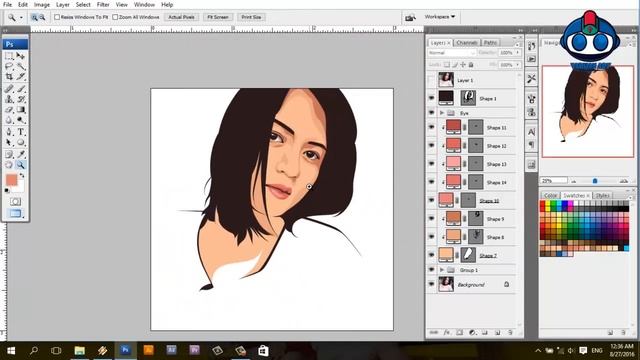The height and width of the screenshot is (360, 640).
Task: Hide the Shape 9 layer
Action: pyautogui.click(x=431, y=219)
